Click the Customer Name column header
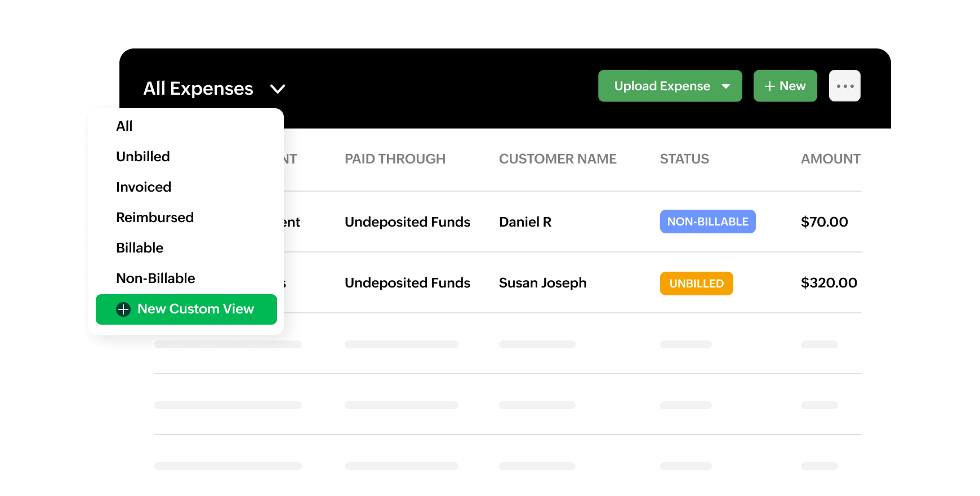980x496 pixels. tap(558, 159)
